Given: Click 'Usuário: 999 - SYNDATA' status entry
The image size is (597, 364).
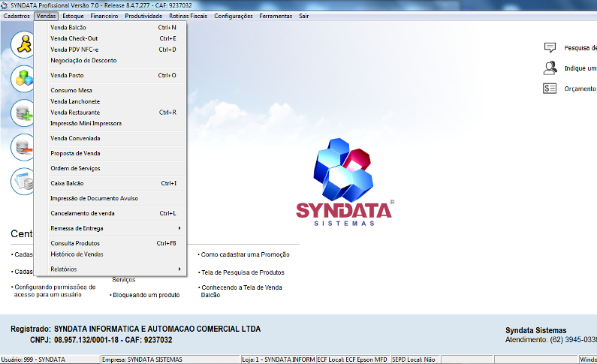Looking at the screenshot, I should tap(50, 359).
